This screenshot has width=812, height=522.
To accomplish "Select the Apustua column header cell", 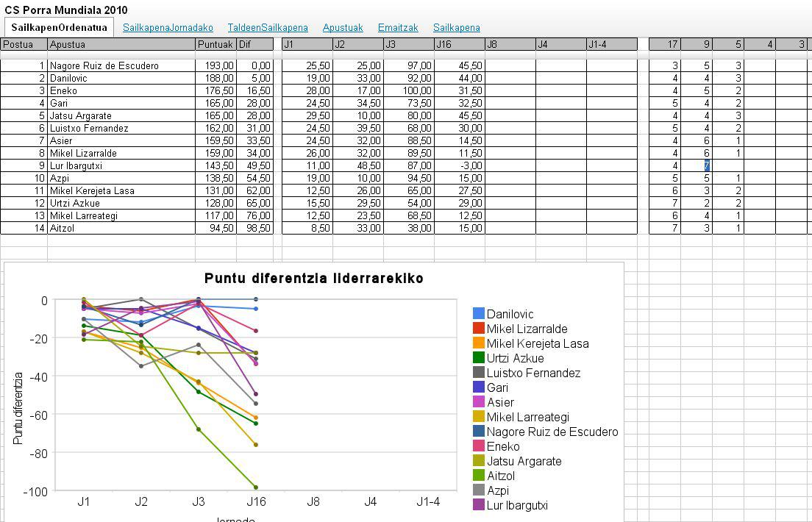I will click(x=121, y=44).
